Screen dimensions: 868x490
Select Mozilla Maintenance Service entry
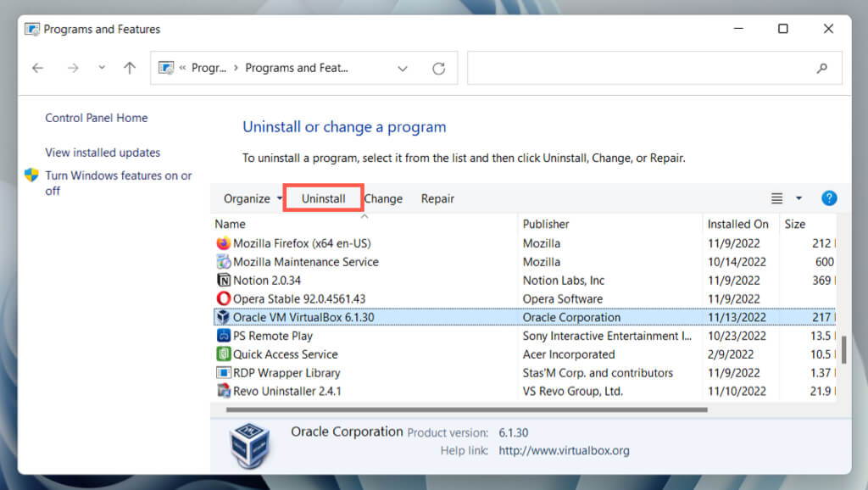pyautogui.click(x=305, y=262)
